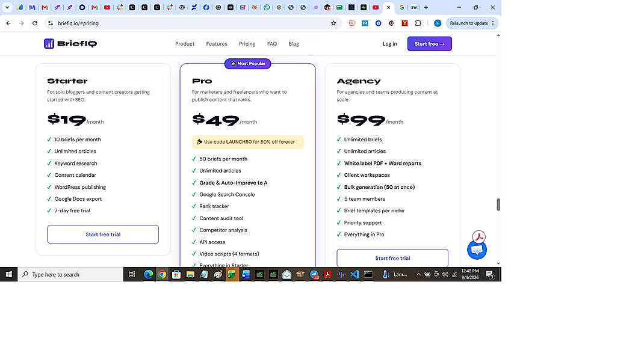Image resolution: width=644 pixels, height=362 pixels.
Task: Open File Explorer from taskbar
Action: click(x=190, y=274)
